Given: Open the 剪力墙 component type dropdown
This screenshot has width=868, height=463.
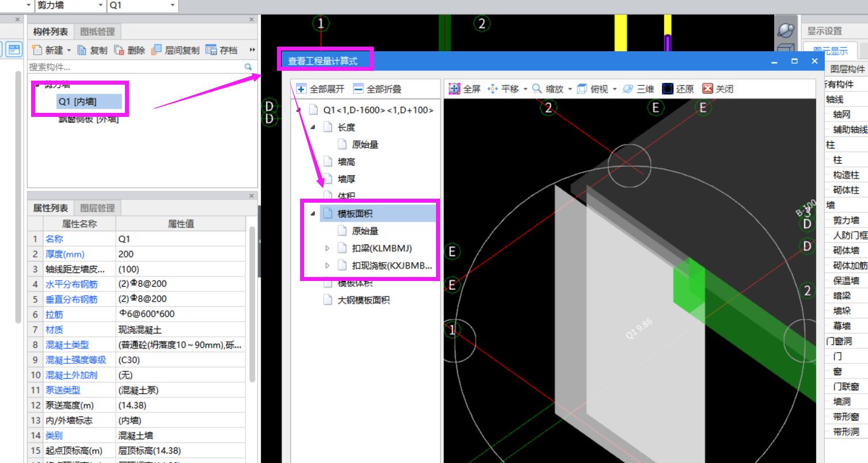Looking at the screenshot, I should click(x=101, y=6).
